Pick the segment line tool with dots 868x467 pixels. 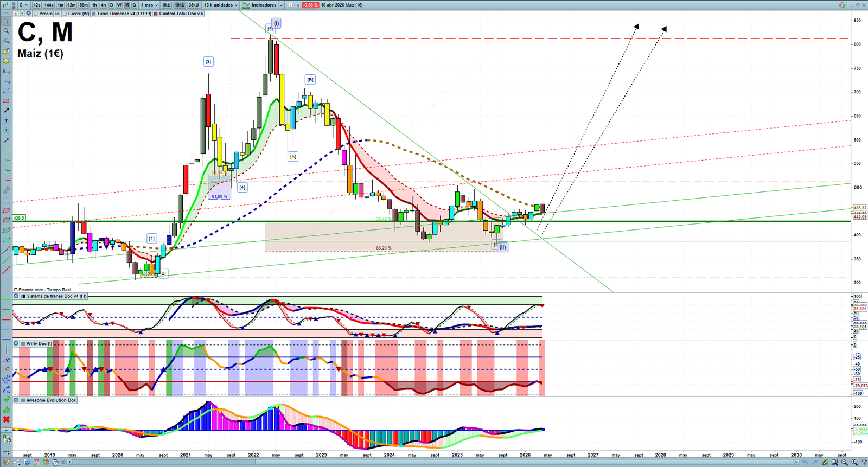(6, 140)
